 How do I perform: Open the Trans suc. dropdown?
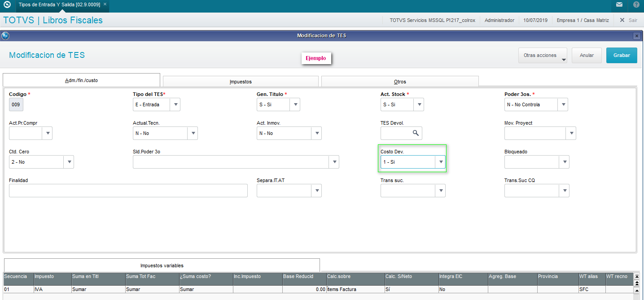point(440,191)
